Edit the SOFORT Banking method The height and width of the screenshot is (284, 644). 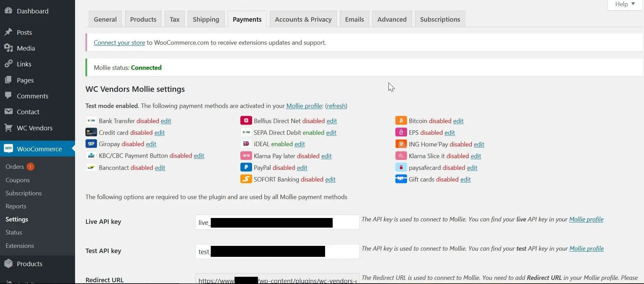pyautogui.click(x=330, y=179)
